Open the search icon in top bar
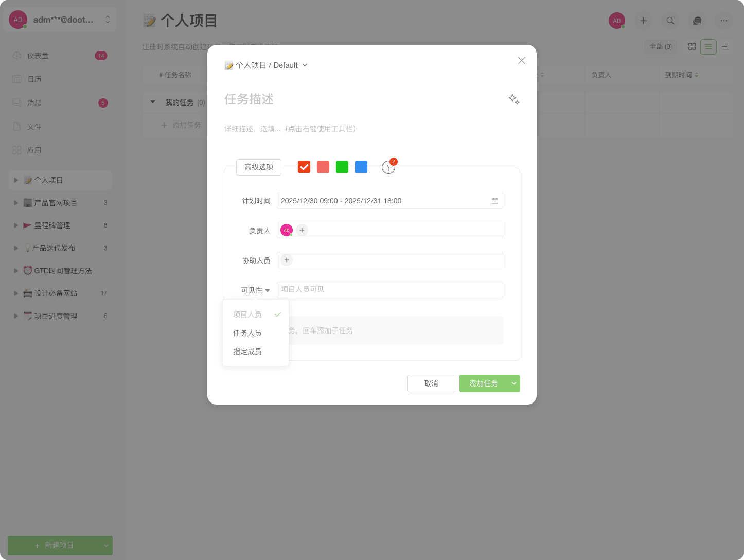This screenshot has height=560, width=744. (670, 21)
